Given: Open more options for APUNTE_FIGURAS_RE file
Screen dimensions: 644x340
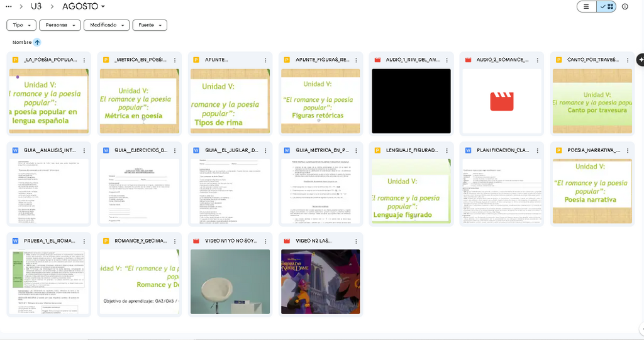Looking at the screenshot, I should click(356, 60).
